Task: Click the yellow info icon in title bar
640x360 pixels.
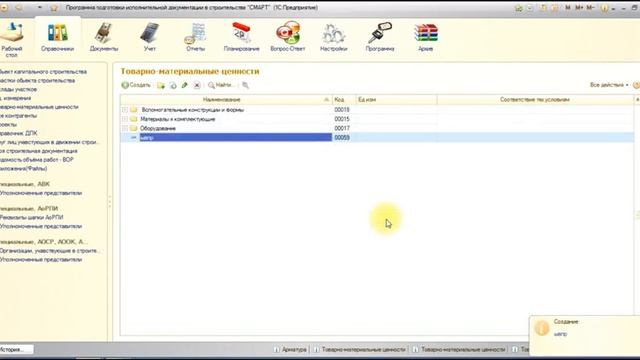Action: 604,8
